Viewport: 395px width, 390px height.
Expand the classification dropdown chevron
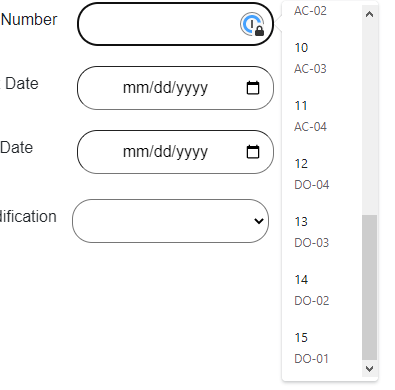(259, 221)
